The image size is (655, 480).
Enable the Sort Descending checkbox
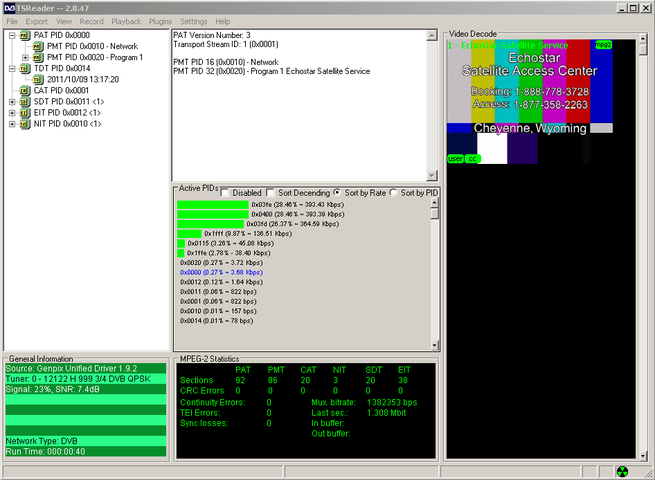[x=270, y=193]
